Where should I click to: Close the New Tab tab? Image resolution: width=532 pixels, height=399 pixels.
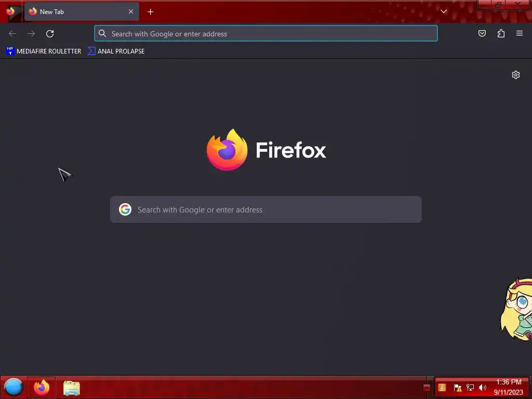point(131,11)
